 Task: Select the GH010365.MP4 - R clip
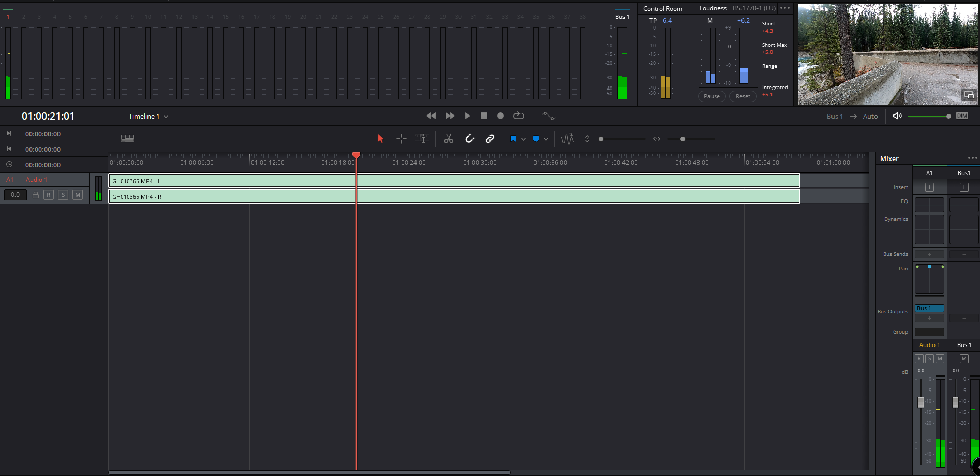454,196
